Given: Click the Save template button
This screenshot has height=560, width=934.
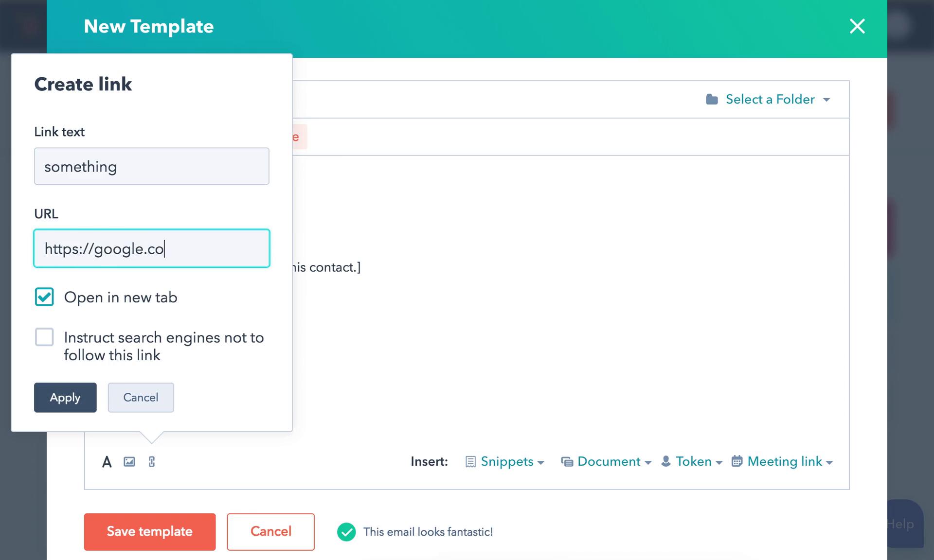Looking at the screenshot, I should click(150, 532).
